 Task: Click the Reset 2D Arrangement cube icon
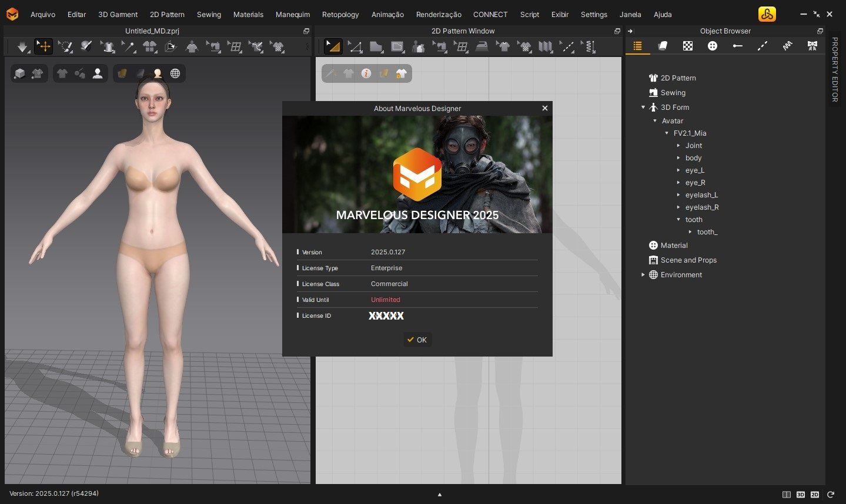click(171, 46)
